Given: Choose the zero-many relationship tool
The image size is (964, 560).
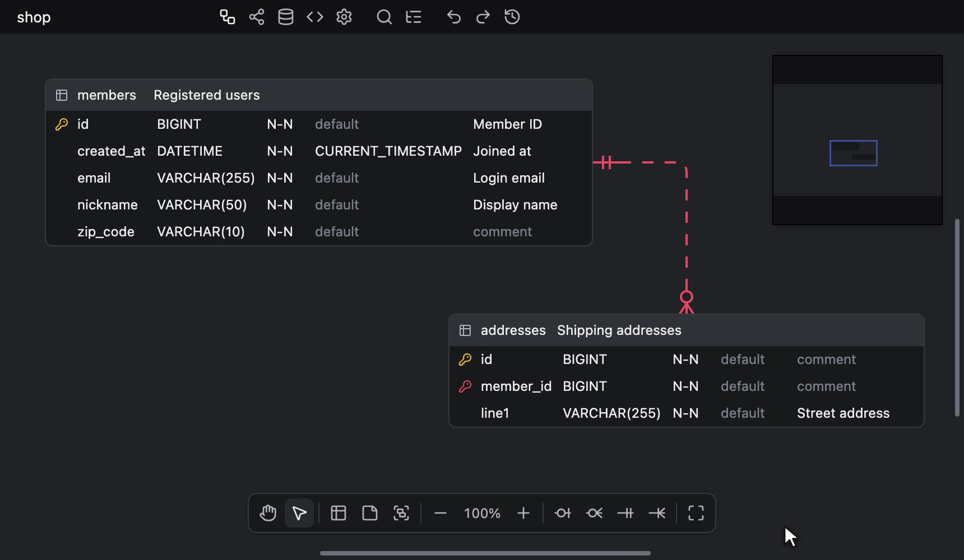Looking at the screenshot, I should pos(594,513).
